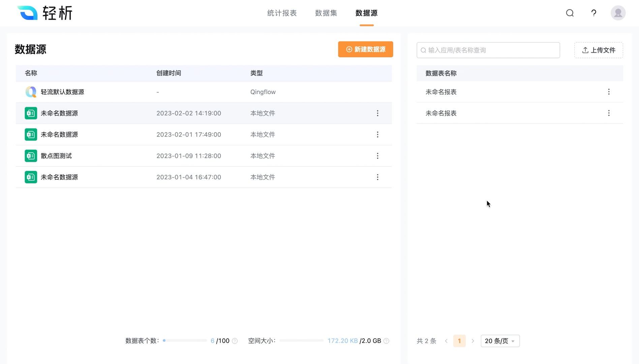Select 轻流默认数据源 row
This screenshot has width=639, height=364.
point(204,92)
